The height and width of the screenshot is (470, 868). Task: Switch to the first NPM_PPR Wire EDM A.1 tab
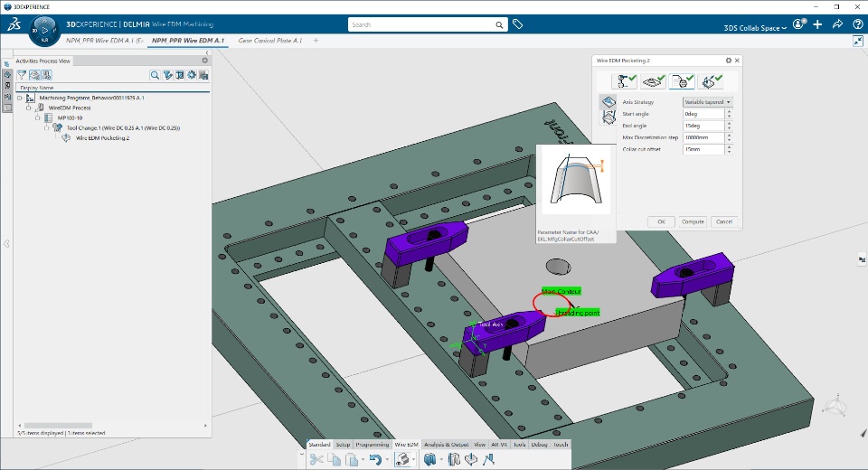pos(104,41)
